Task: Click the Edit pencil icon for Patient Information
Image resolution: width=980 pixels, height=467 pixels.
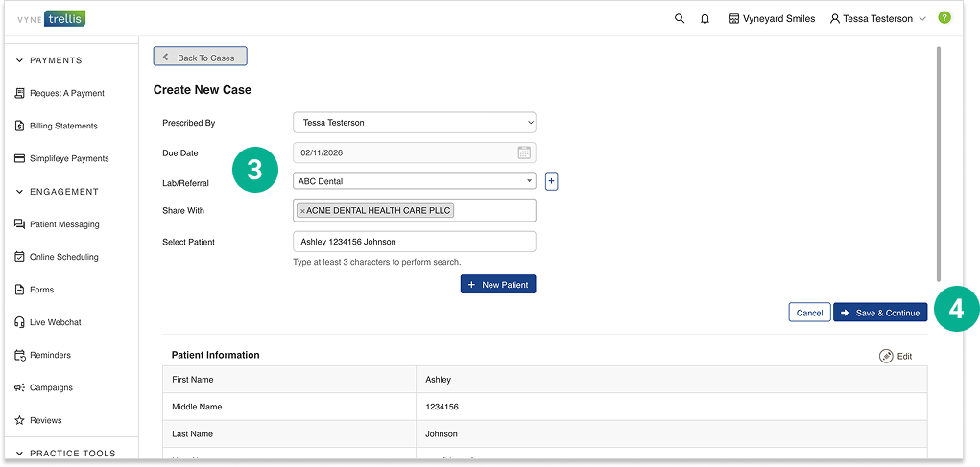Action: pyautogui.click(x=886, y=356)
